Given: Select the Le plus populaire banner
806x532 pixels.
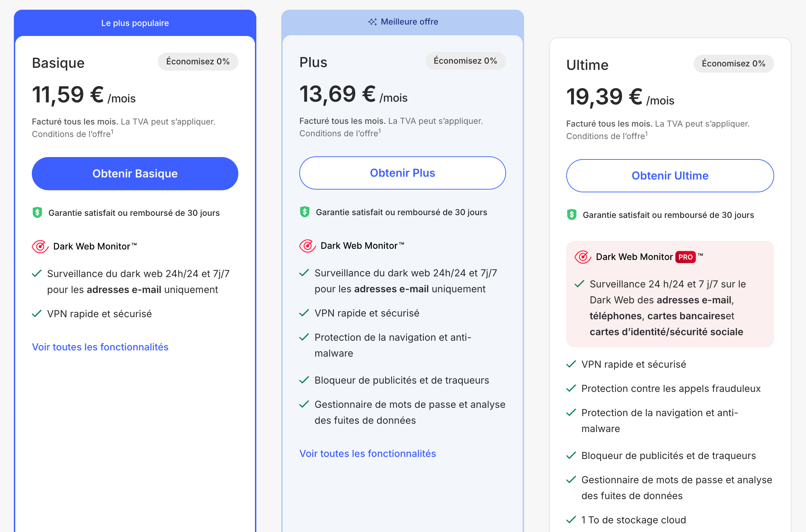Looking at the screenshot, I should tap(135, 23).
